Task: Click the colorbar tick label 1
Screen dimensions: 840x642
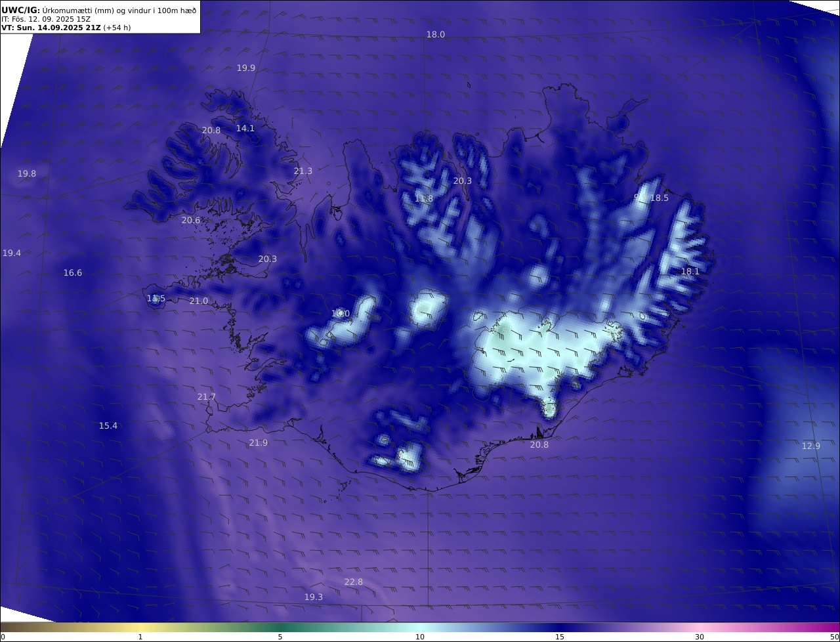Action: pyautogui.click(x=140, y=637)
